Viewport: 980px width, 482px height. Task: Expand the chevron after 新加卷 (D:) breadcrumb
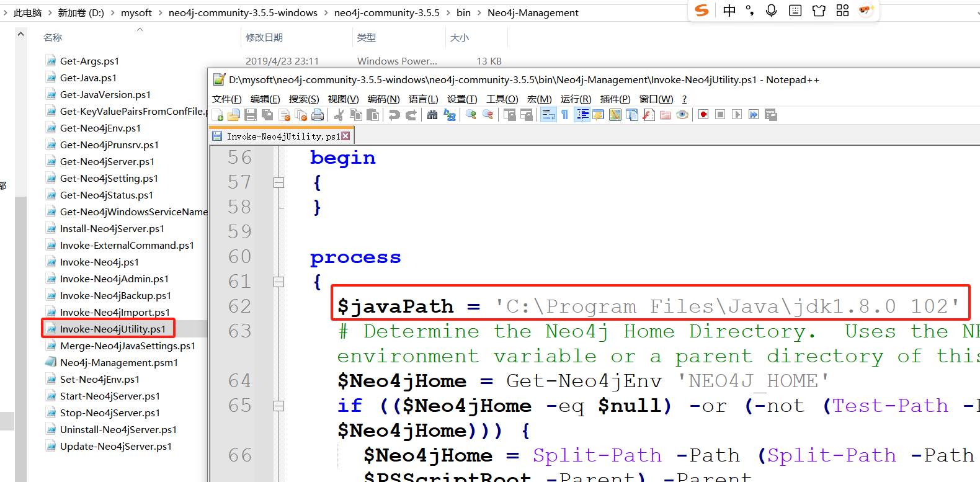tap(112, 12)
